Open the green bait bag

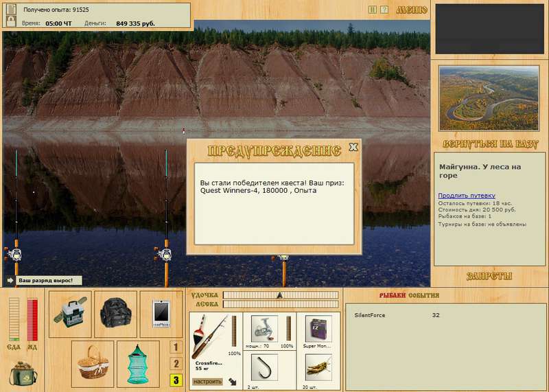click(23, 373)
